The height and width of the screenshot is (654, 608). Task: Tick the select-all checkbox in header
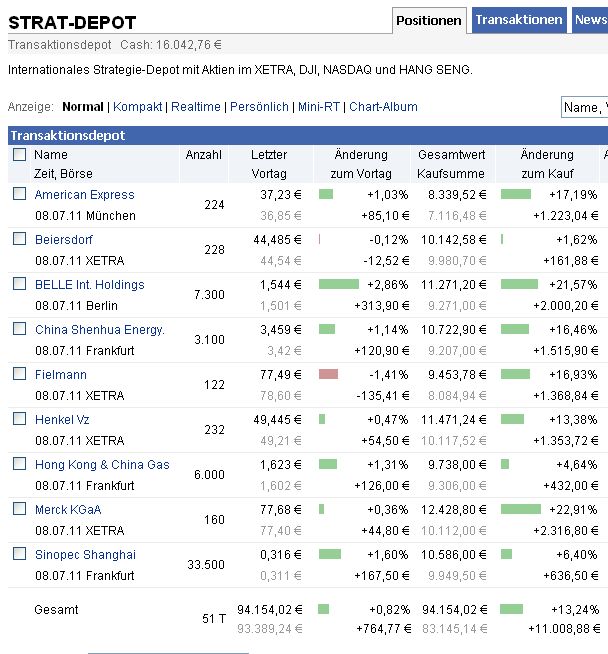(19, 154)
